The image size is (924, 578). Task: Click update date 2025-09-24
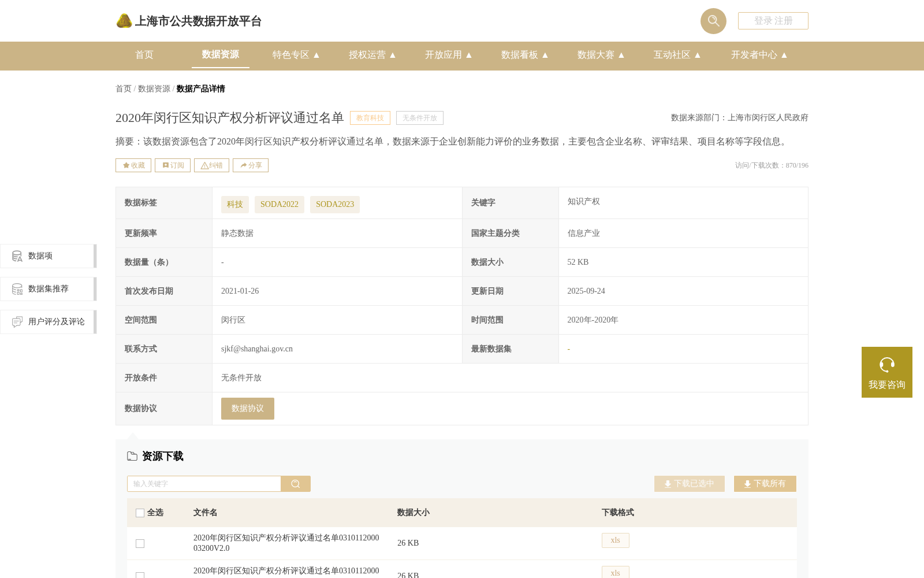click(586, 291)
